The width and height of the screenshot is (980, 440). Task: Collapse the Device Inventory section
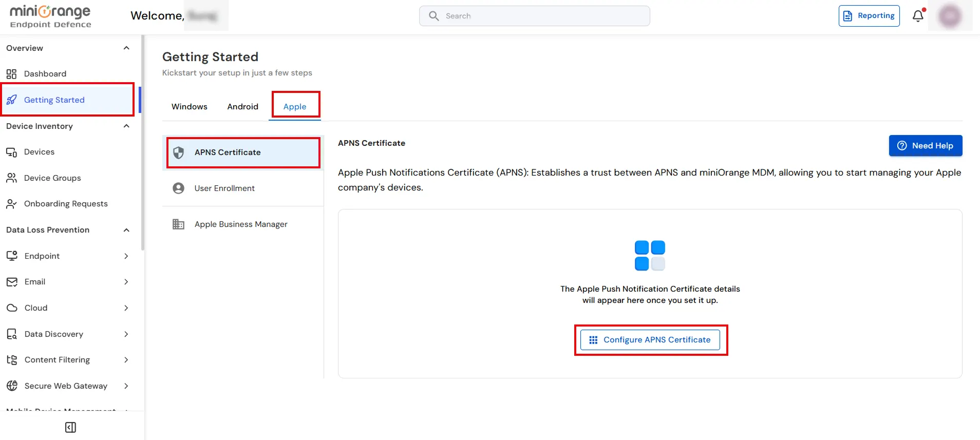(x=126, y=126)
